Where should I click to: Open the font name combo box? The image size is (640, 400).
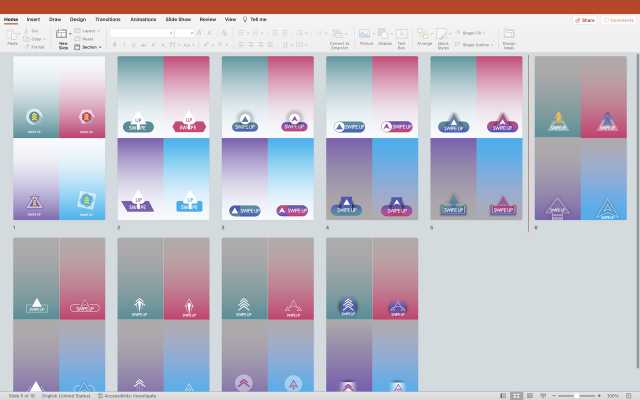pyautogui.click(x=140, y=32)
